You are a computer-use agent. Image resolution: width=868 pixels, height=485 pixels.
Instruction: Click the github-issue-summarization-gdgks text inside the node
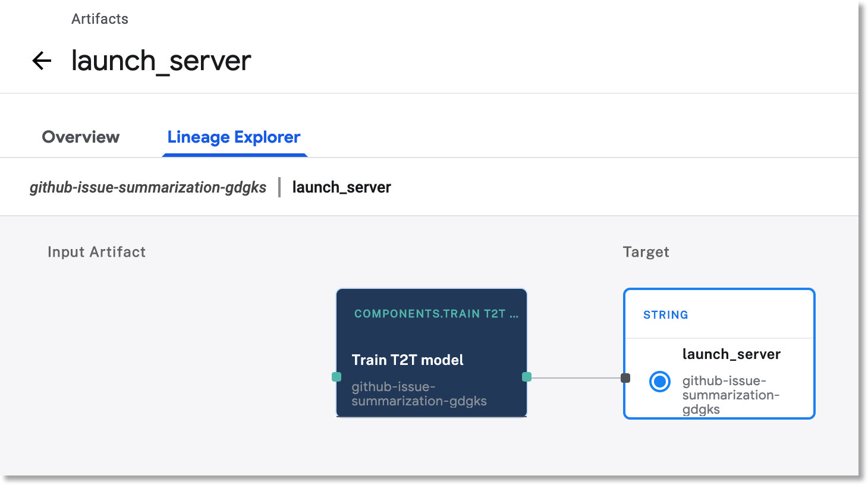pyautogui.click(x=420, y=393)
